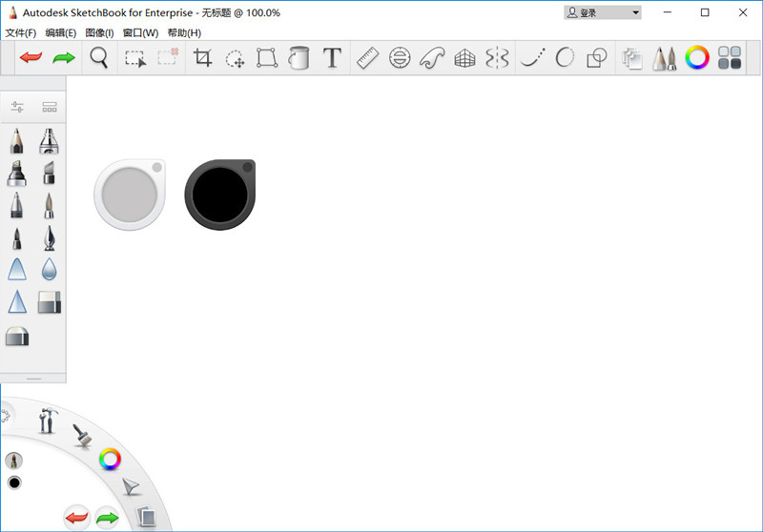The height and width of the screenshot is (532, 763).
Task: Click the black color puck on canvas
Action: (x=220, y=194)
